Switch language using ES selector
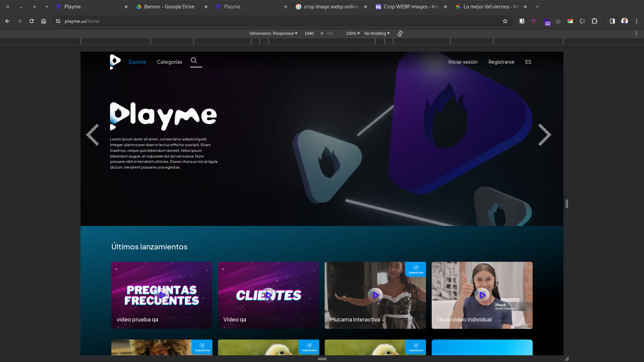The width and height of the screenshot is (644, 362). click(528, 62)
